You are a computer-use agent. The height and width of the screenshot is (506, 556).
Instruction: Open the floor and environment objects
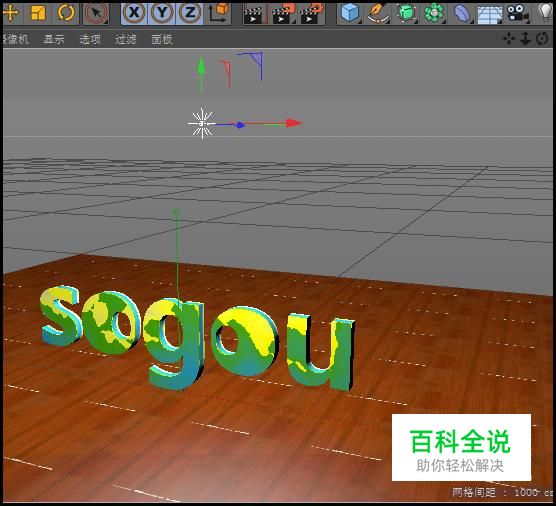pos(490,14)
